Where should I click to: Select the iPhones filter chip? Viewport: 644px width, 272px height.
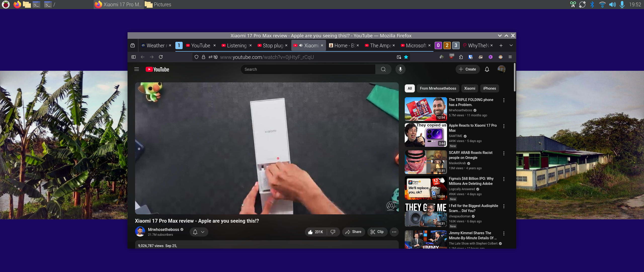(489, 88)
